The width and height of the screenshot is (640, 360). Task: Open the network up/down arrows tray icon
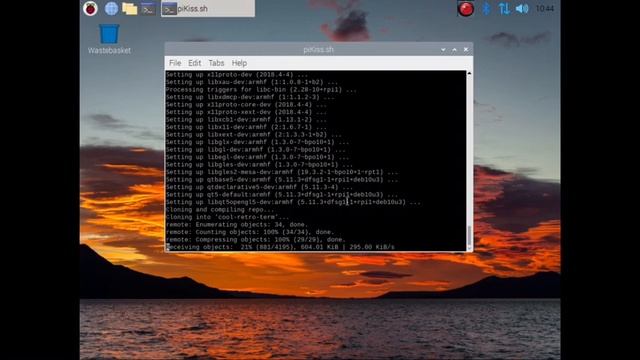pyautogui.click(x=504, y=9)
